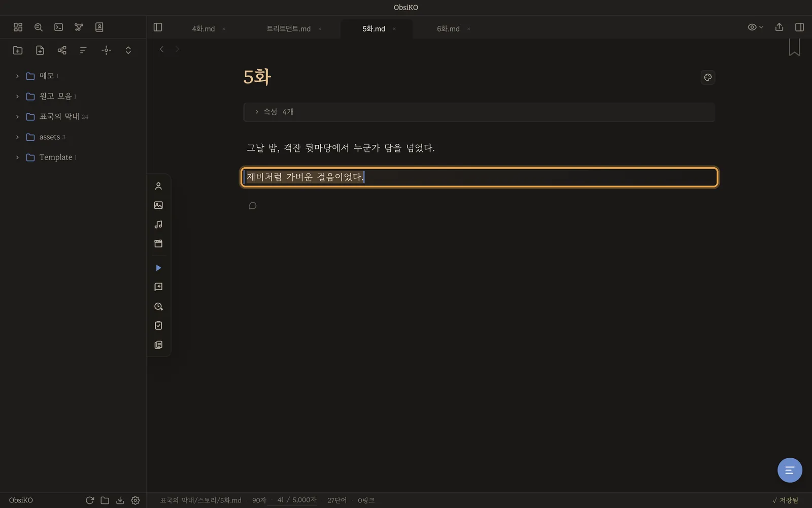Open the music note icon
This screenshot has height=508, width=812.
tap(158, 224)
